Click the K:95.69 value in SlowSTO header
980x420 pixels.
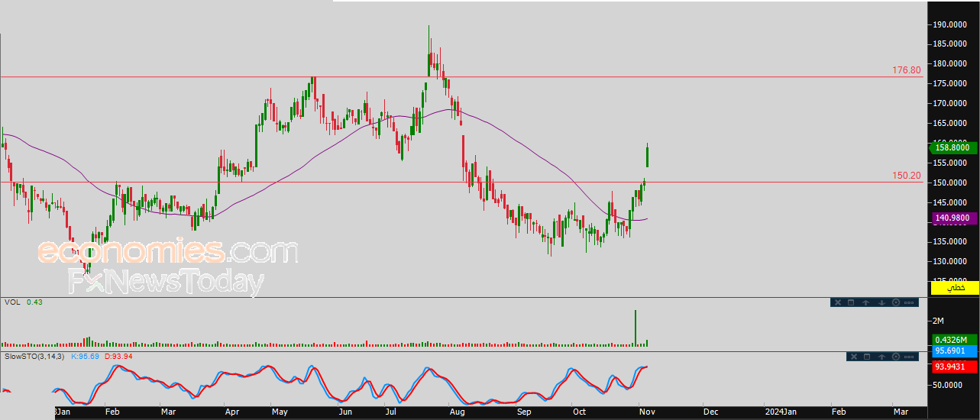pyautogui.click(x=86, y=357)
